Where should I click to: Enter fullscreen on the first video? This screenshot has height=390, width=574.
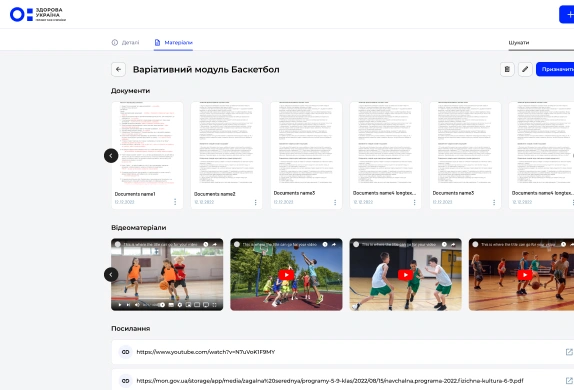tap(215, 305)
